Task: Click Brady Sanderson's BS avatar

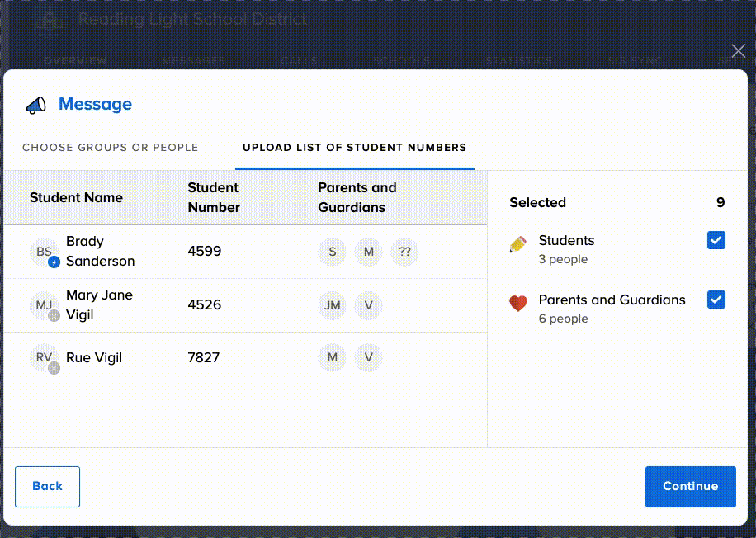Action: pos(45,252)
